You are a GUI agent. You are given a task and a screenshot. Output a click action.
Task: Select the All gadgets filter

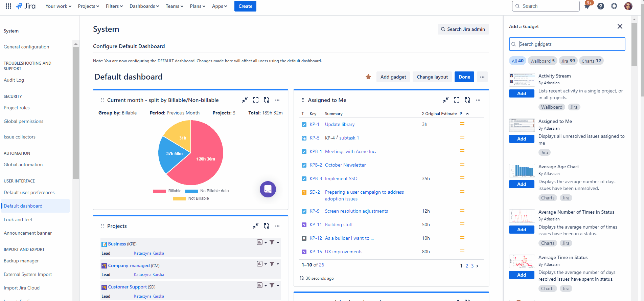point(517,61)
